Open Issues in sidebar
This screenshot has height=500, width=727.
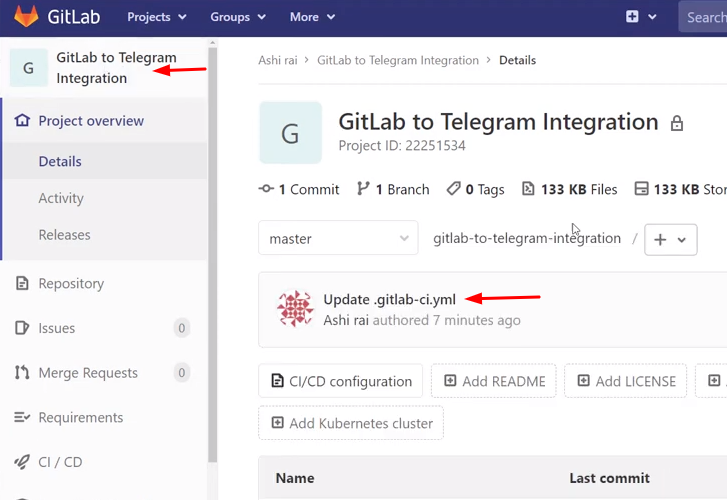(57, 328)
